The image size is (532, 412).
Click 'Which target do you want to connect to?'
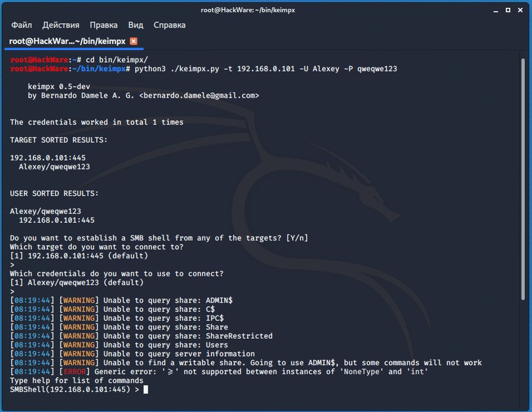click(97, 247)
